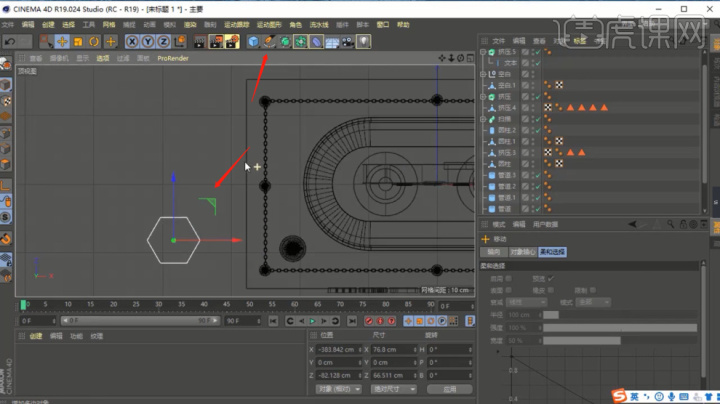This screenshot has height=404, width=720.
Task: Jump to the timeline end
Action: tap(352, 321)
